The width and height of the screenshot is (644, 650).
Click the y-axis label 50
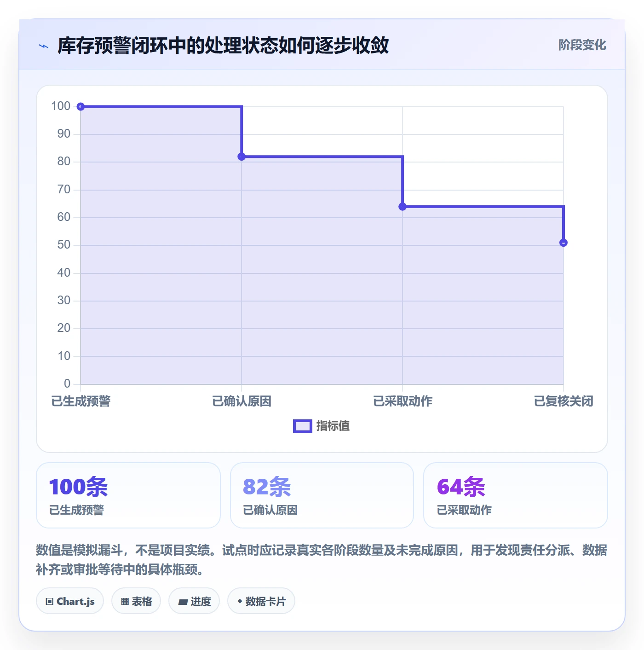[x=64, y=245]
